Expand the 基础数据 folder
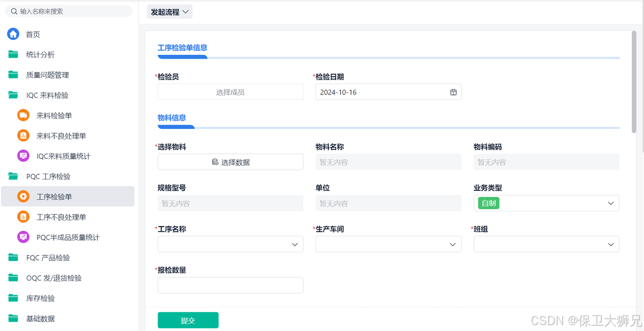 68,318
